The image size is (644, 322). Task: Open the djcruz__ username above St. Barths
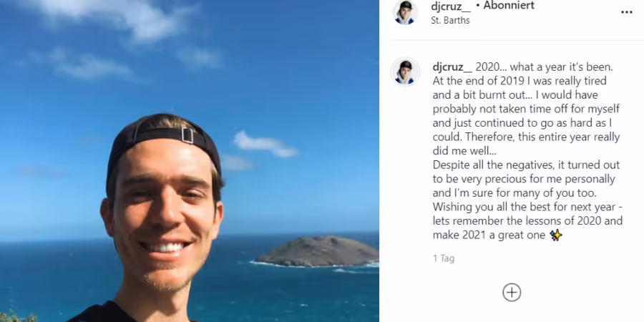pyautogui.click(x=451, y=6)
